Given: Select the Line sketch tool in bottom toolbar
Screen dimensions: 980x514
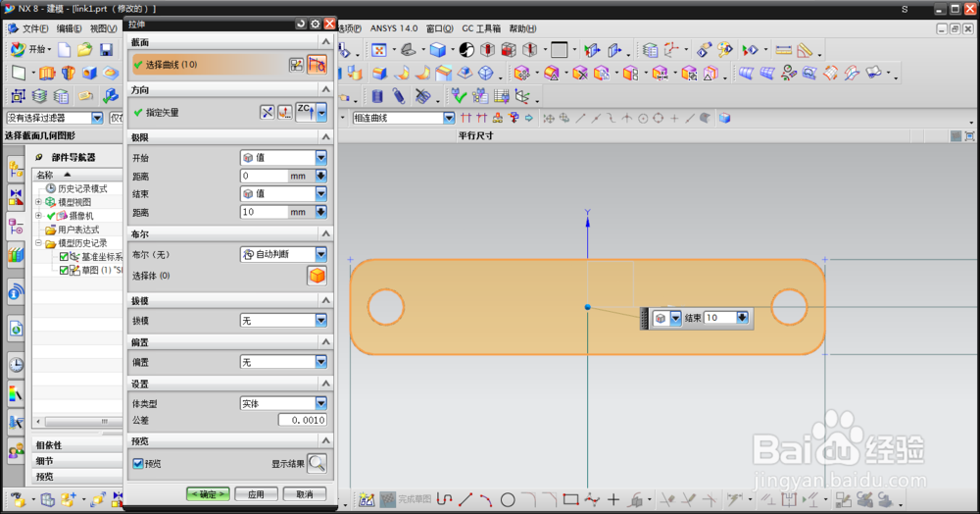Looking at the screenshot, I should [x=465, y=499].
